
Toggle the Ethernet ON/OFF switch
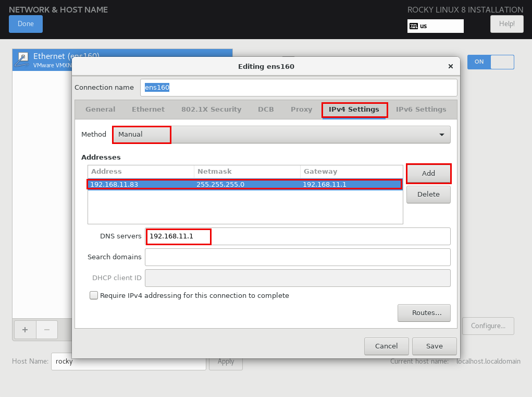click(x=491, y=62)
